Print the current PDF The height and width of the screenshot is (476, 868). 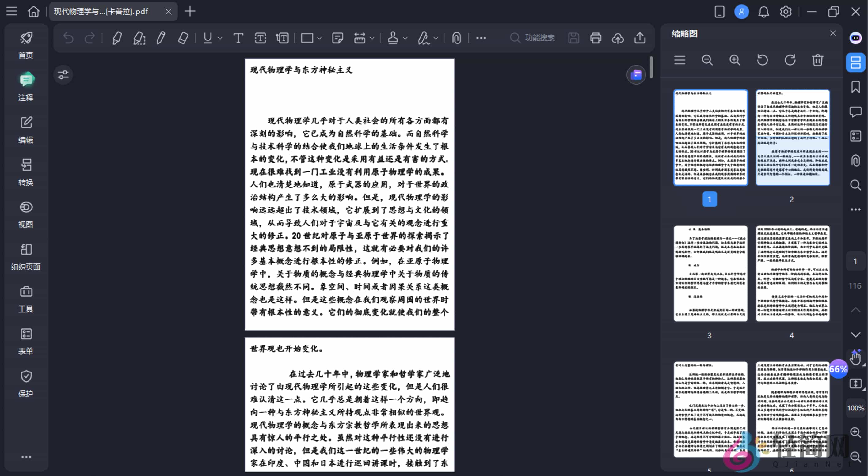[596, 38]
